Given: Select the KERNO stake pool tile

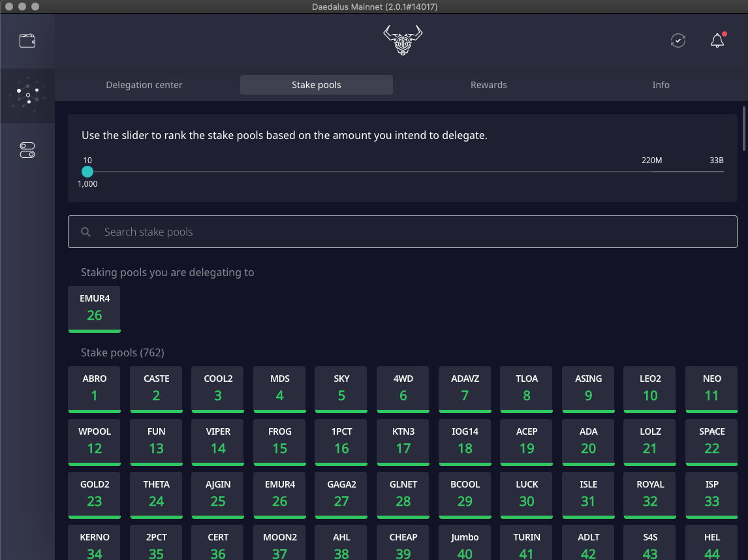Looking at the screenshot, I should click(x=95, y=543).
